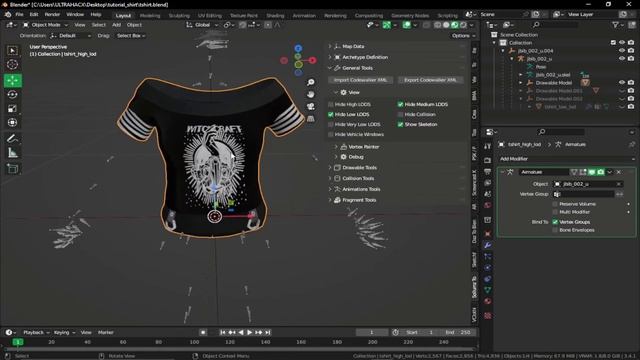This screenshot has width=640, height=360.
Task: Click the viewport zoom magnifier icon
Action: coord(311,82)
